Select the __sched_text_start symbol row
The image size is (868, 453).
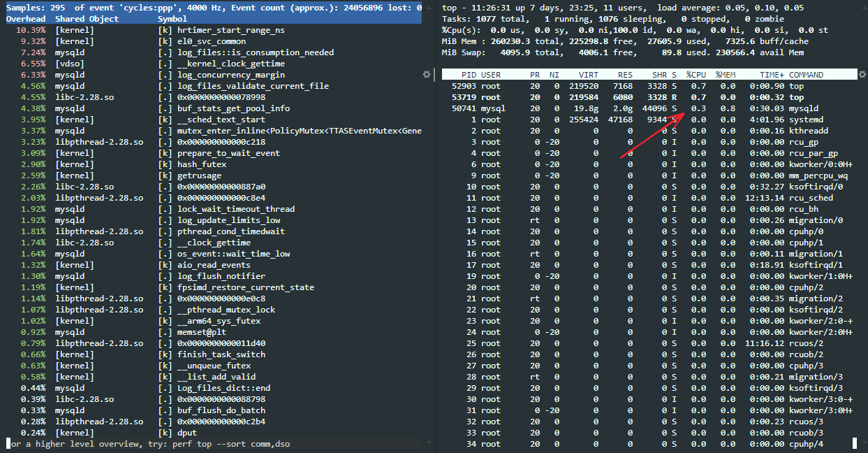tap(213, 120)
